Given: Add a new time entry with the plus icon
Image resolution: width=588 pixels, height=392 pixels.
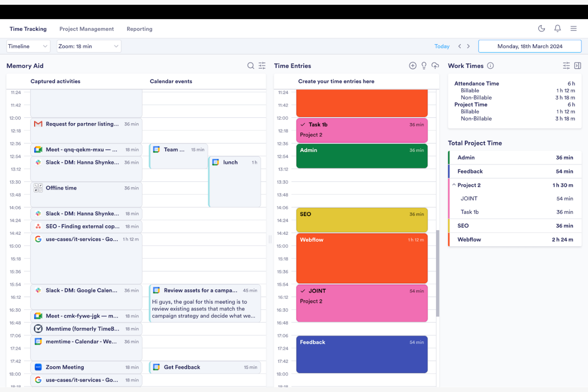Looking at the screenshot, I should click(x=412, y=66).
